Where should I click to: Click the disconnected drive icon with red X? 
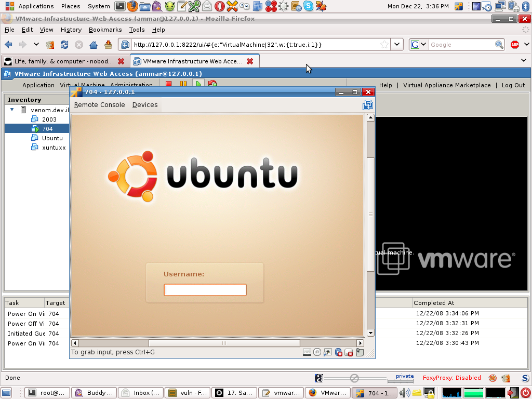pos(349,353)
